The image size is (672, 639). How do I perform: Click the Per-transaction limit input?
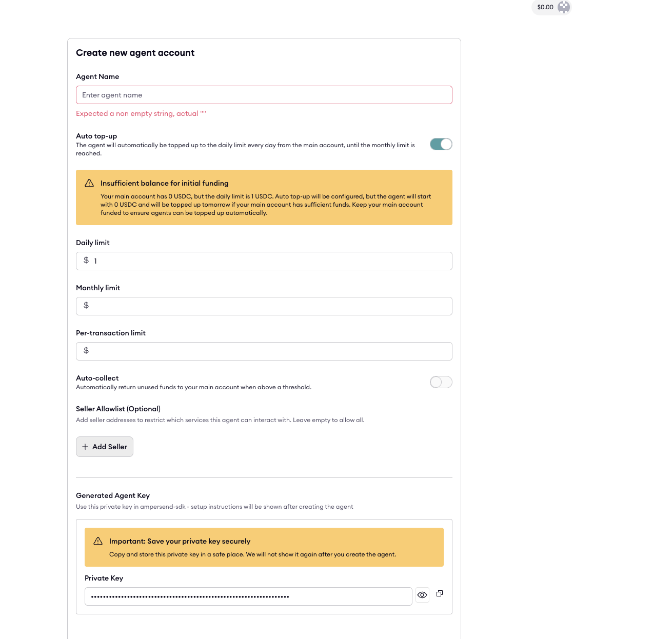point(264,351)
